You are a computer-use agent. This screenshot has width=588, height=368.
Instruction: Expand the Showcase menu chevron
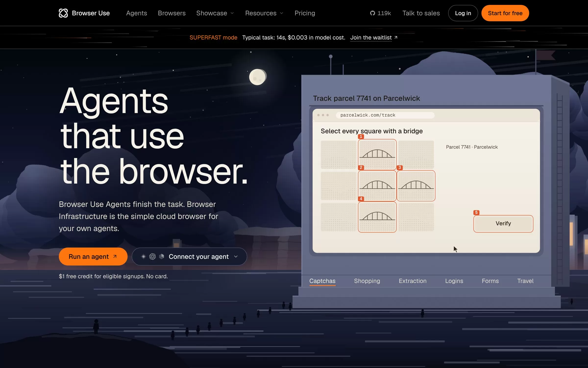click(x=232, y=13)
